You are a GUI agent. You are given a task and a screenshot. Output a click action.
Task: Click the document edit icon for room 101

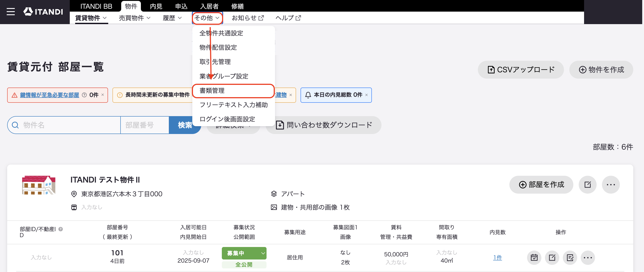coord(570,257)
